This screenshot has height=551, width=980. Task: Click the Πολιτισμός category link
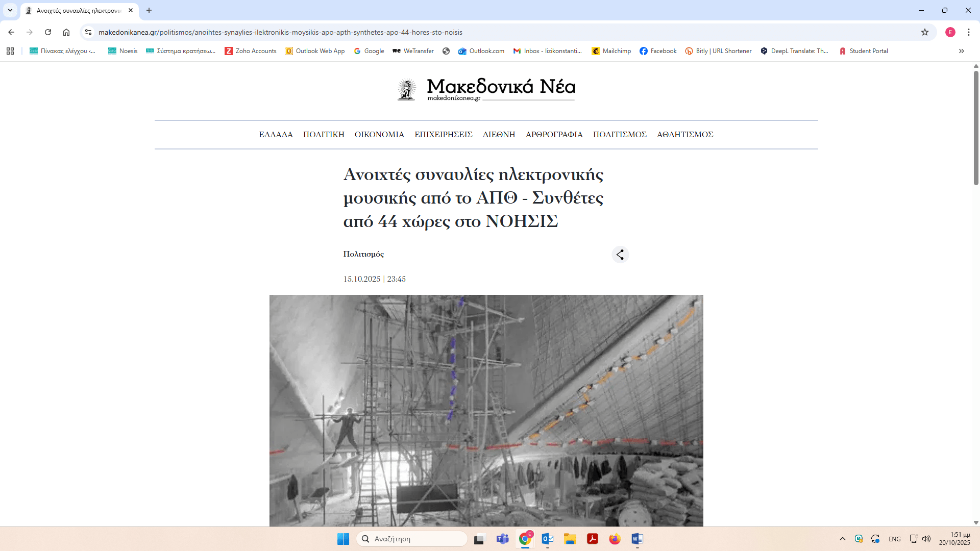tap(363, 254)
